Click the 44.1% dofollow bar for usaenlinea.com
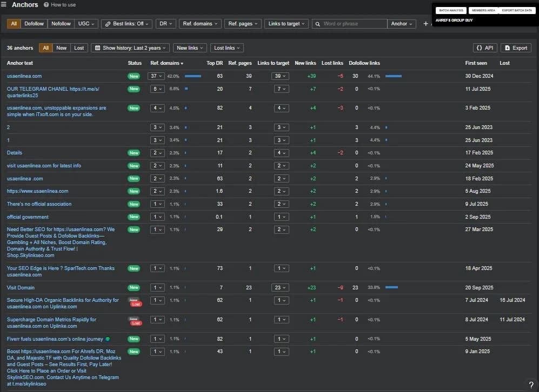The height and width of the screenshot is (392, 539). [394, 76]
